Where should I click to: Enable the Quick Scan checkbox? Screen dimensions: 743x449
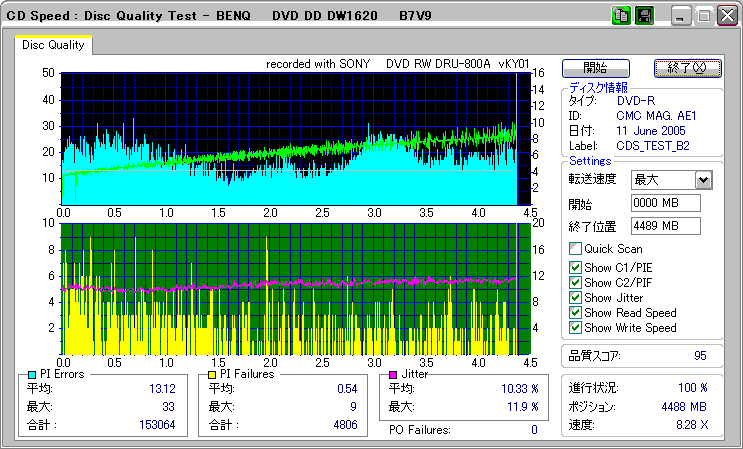pos(575,249)
